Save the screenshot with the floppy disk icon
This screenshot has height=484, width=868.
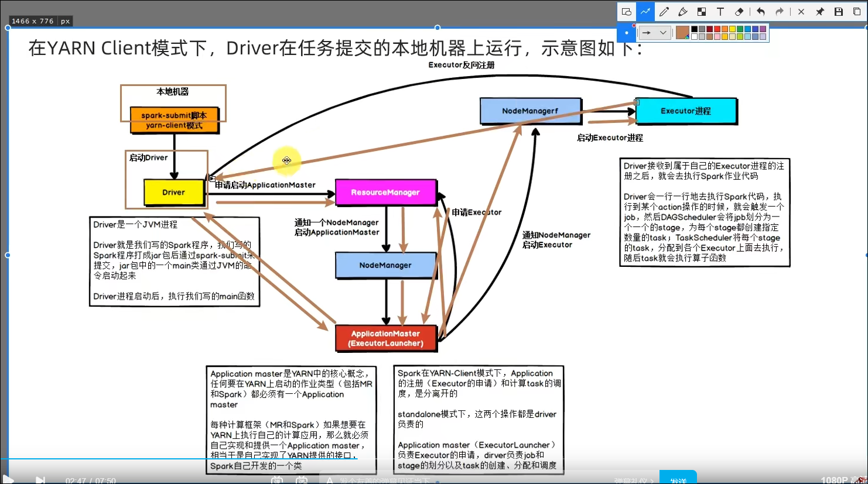pyautogui.click(x=839, y=12)
